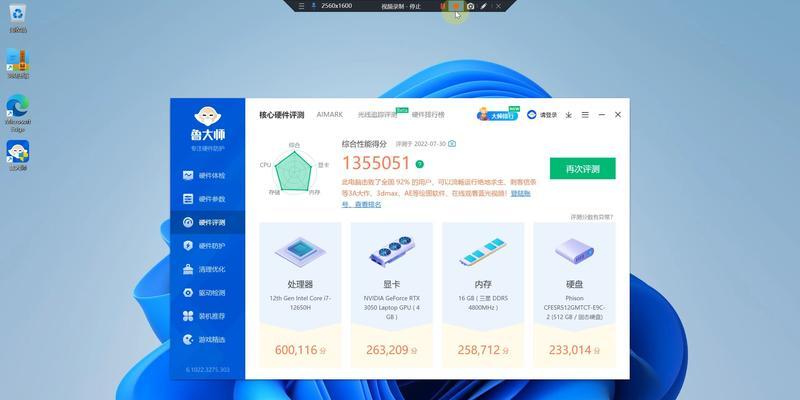Open 驱动检测 in the sidebar

coord(207,293)
